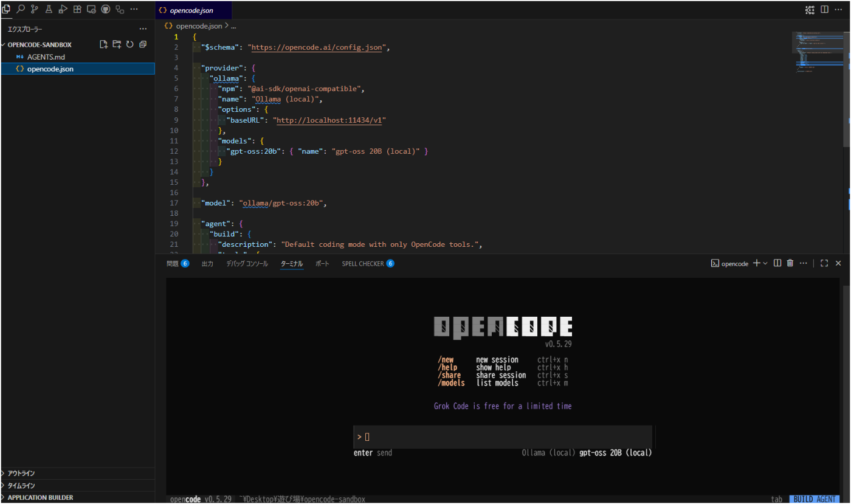Click the gpt-oss 20B (local) model label

(x=616, y=453)
